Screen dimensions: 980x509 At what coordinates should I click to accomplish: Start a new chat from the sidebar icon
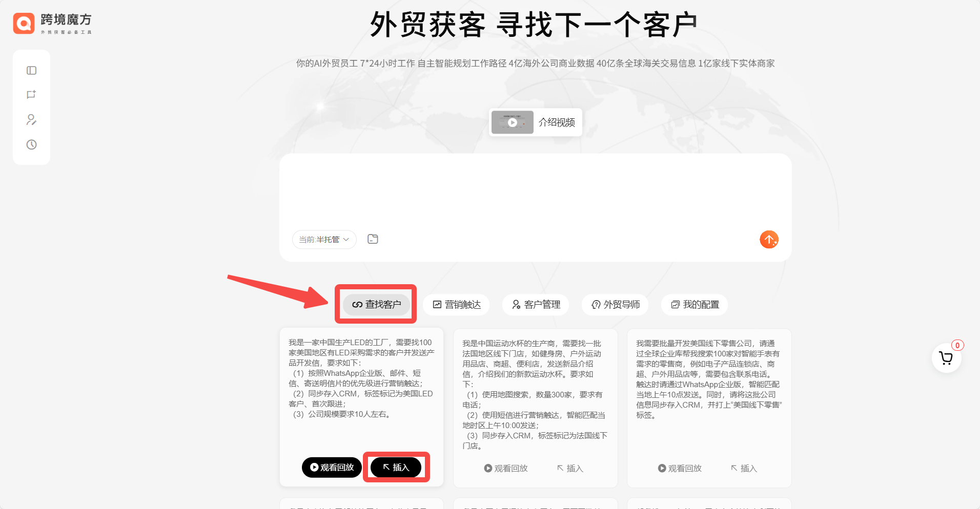31,95
